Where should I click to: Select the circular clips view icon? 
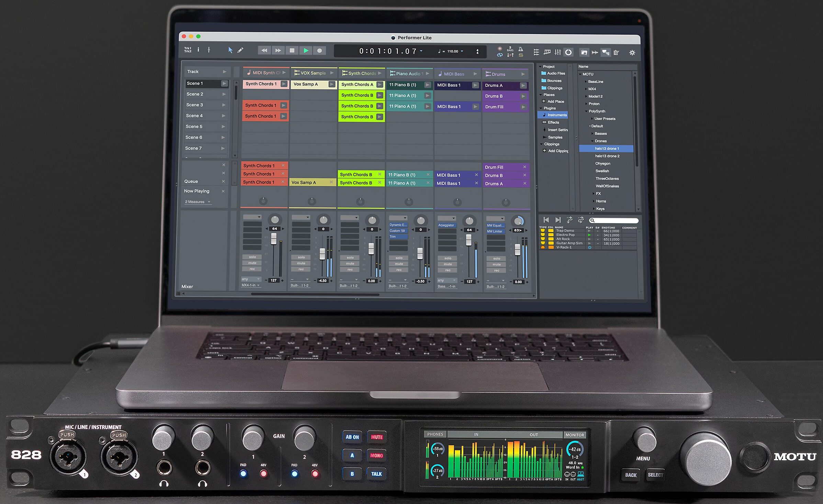point(568,52)
